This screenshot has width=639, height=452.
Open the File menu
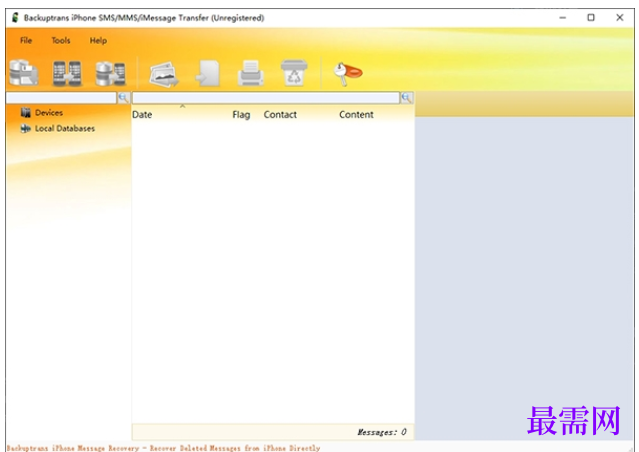pos(26,40)
